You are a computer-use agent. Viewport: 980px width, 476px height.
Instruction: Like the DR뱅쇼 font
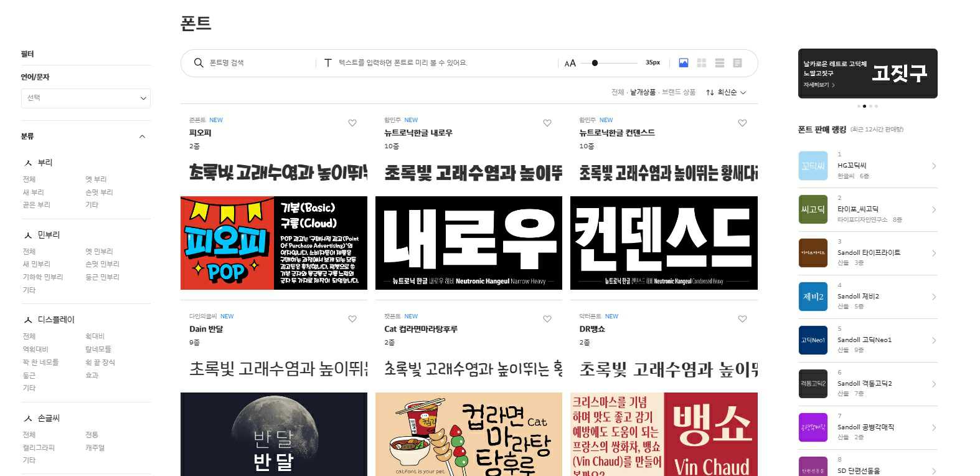[742, 319]
